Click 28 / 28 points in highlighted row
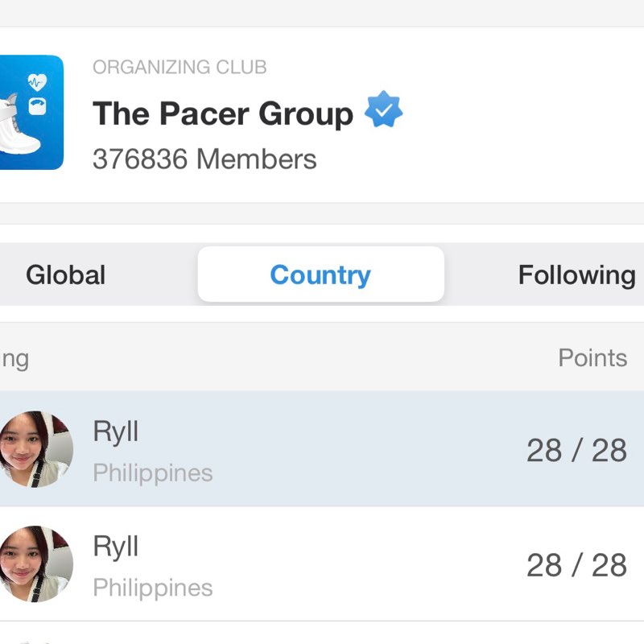This screenshot has height=644, width=644. click(576, 451)
